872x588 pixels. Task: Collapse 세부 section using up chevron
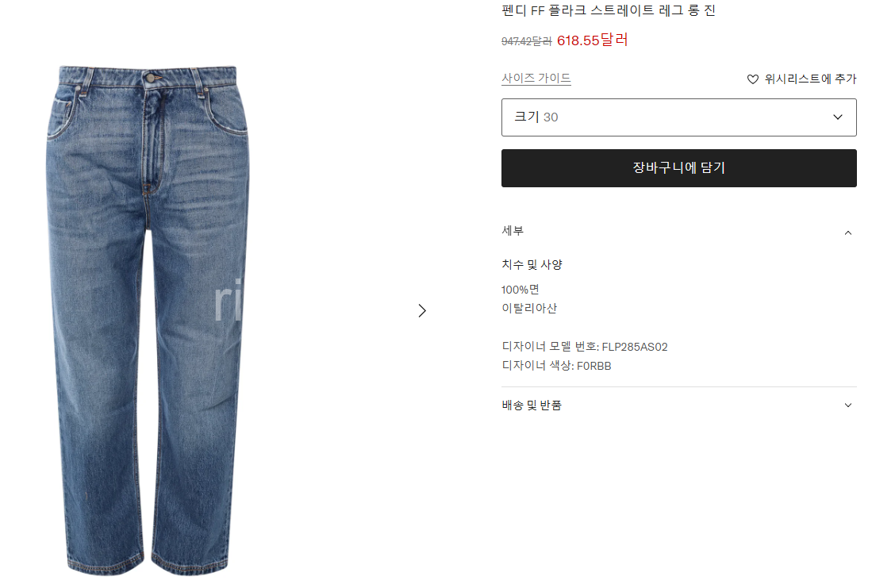point(848,233)
